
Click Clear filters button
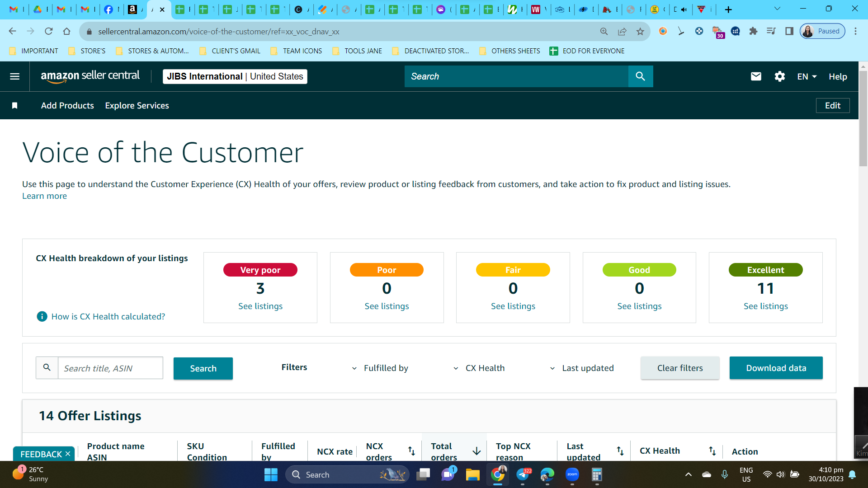tap(680, 368)
